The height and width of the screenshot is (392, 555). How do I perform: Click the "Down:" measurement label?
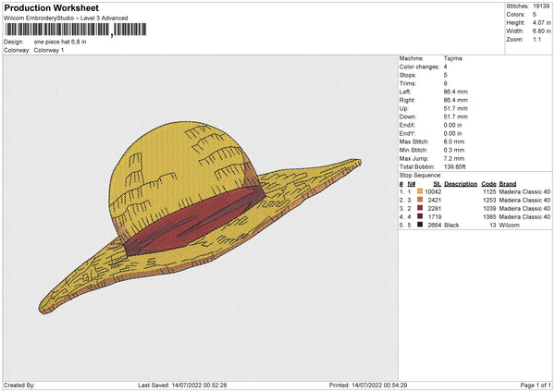(408, 116)
